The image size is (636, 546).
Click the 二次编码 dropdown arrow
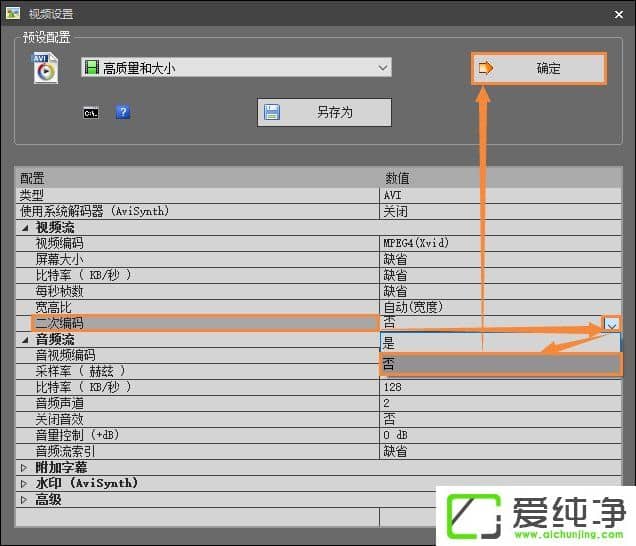[611, 323]
